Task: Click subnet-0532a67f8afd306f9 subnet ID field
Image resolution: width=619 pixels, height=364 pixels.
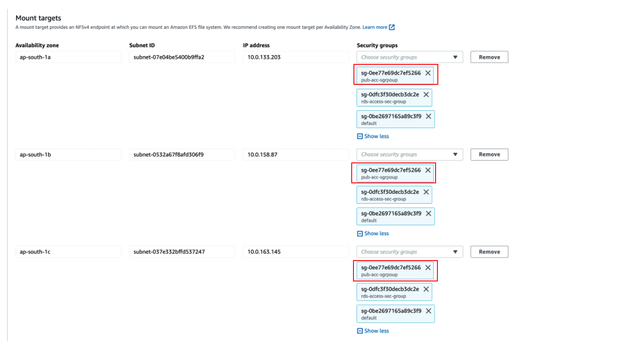Action: coord(182,154)
